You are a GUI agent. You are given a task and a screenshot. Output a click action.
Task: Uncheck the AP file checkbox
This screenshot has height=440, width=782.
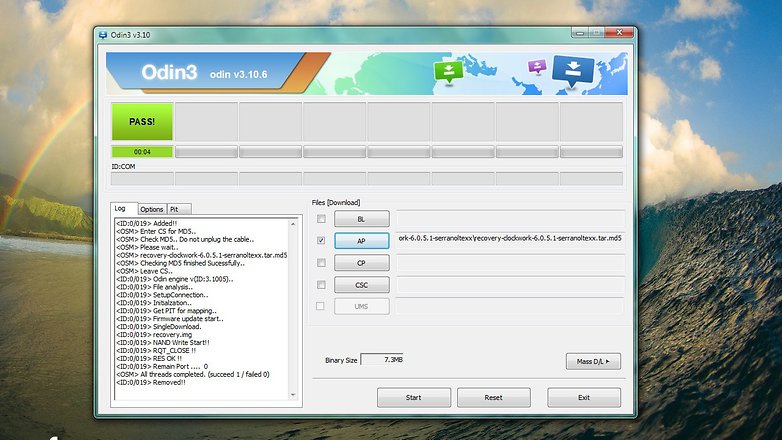click(321, 240)
